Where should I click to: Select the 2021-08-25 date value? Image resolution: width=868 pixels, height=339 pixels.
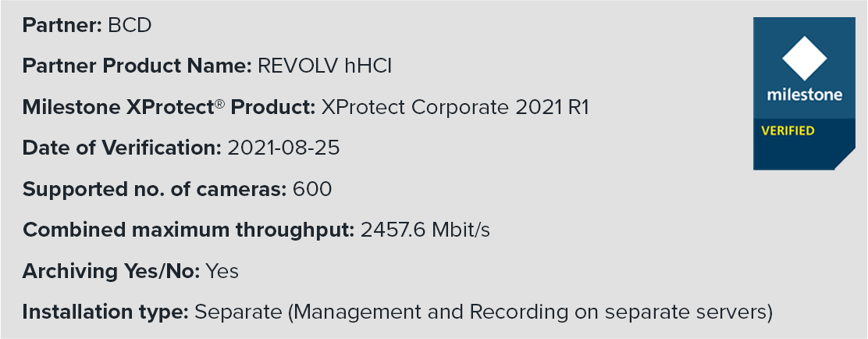click(284, 148)
